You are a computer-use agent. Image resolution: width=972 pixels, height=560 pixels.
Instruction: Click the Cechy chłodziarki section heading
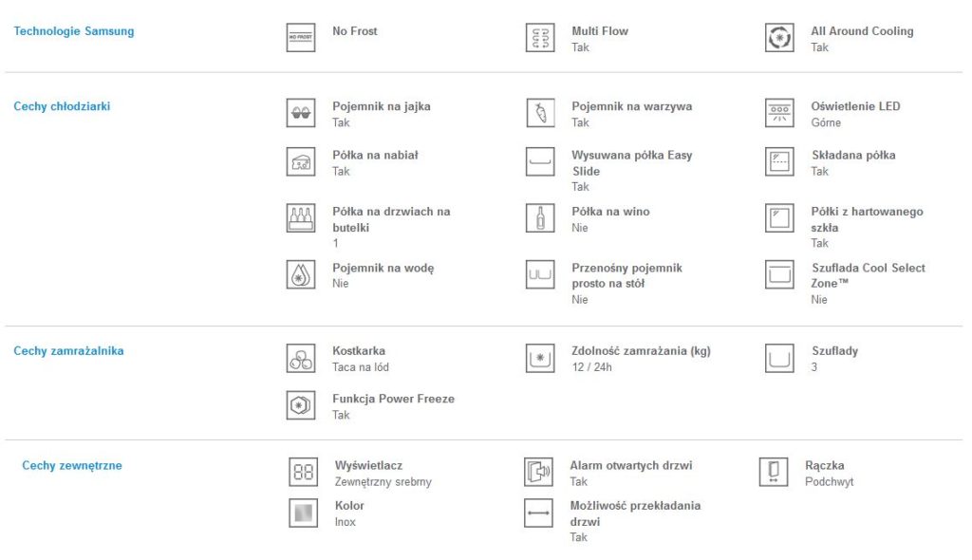click(x=62, y=106)
